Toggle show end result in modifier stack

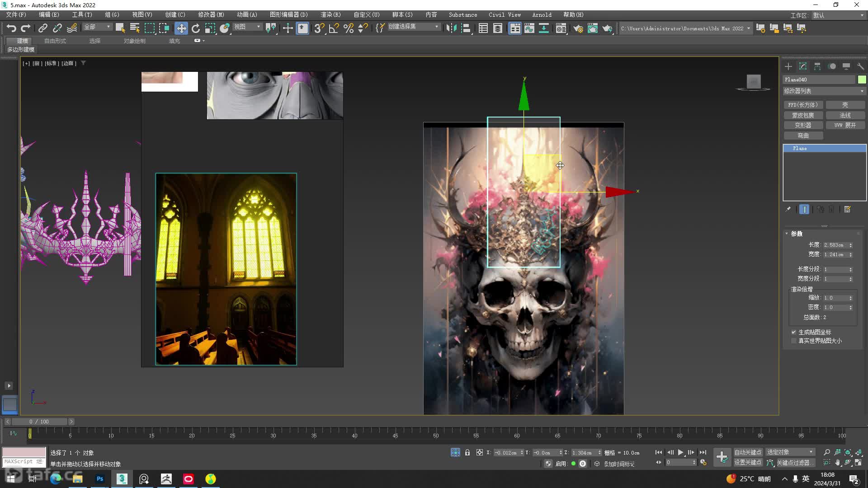click(x=804, y=209)
